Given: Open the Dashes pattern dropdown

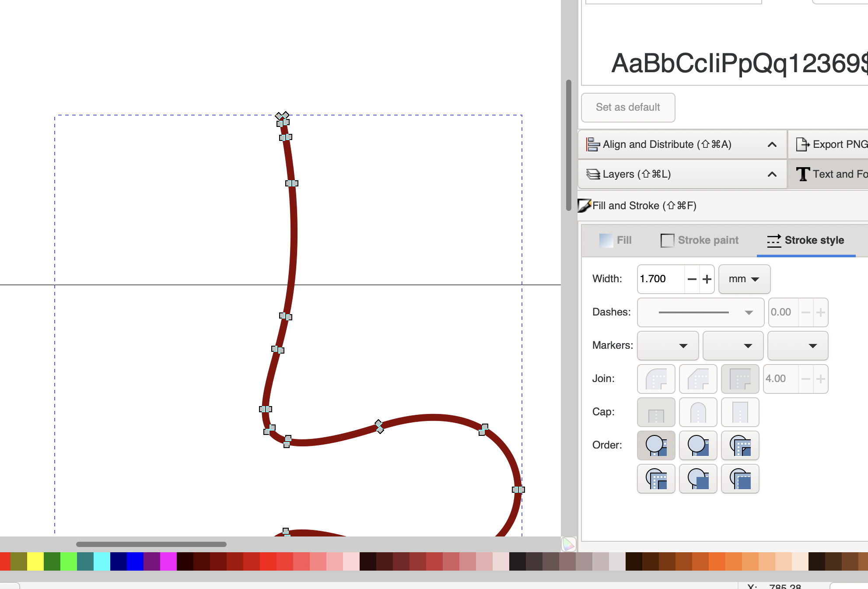Looking at the screenshot, I should pyautogui.click(x=700, y=312).
